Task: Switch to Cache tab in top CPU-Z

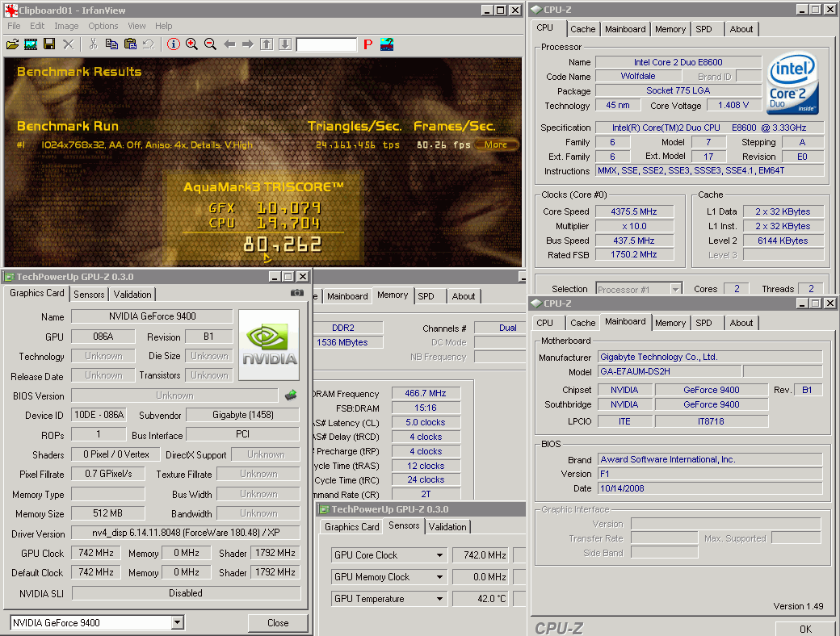Action: coord(583,29)
